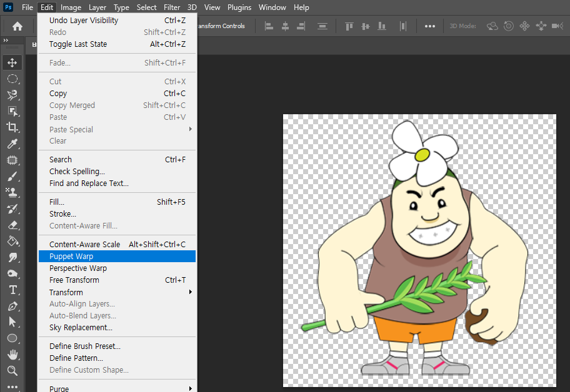Choose Copy in Edit menu
570x392 pixels.
[x=117, y=93]
